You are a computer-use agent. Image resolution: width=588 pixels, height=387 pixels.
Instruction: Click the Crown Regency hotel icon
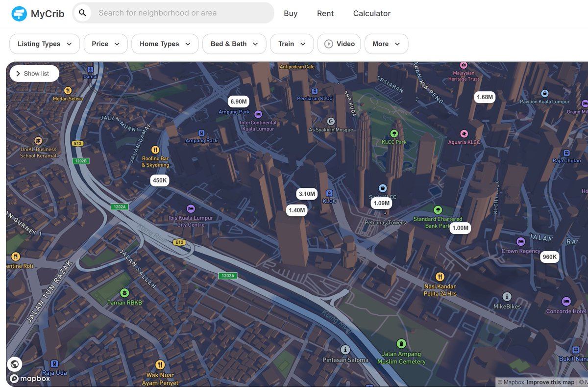point(521,242)
